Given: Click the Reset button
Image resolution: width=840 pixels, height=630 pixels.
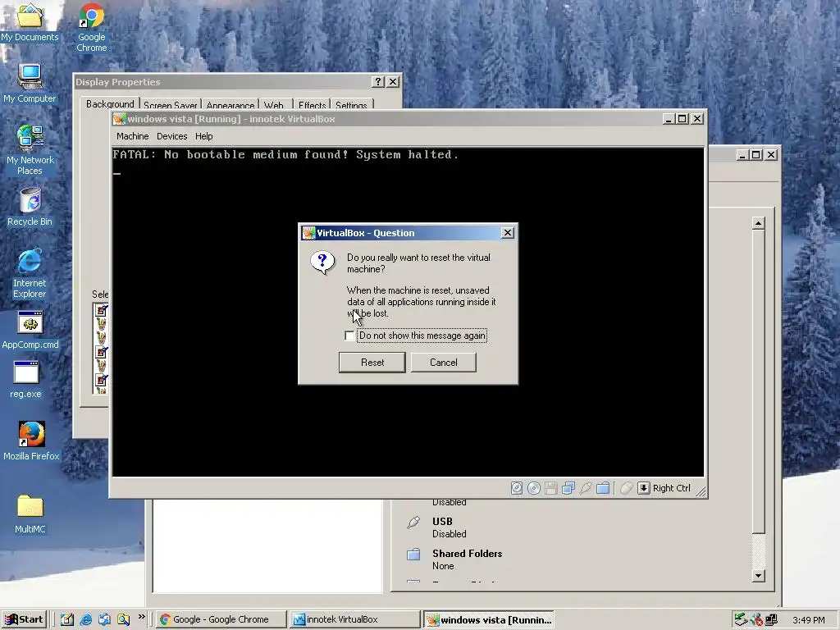Looking at the screenshot, I should point(372,362).
